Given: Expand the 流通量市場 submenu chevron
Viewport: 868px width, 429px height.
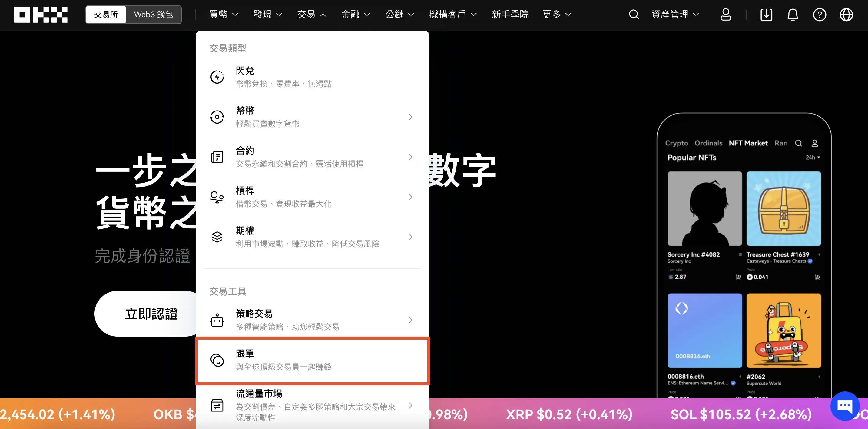Looking at the screenshot, I should (x=410, y=405).
